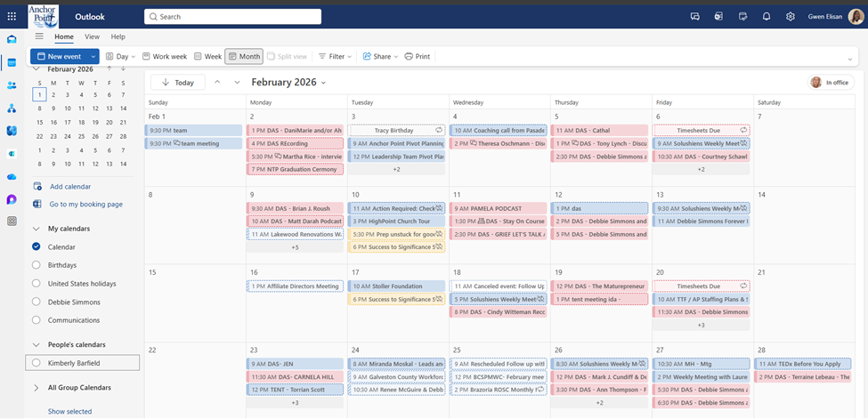Image resolution: width=868 pixels, height=419 pixels.
Task: Open Mail from the left rail
Action: pyautogui.click(x=12, y=39)
